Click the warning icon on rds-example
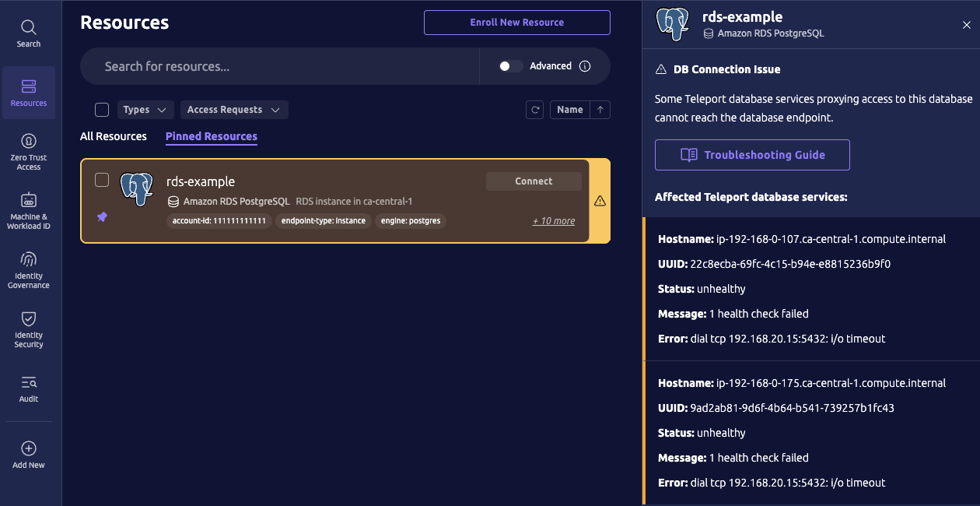980x506 pixels. point(600,201)
